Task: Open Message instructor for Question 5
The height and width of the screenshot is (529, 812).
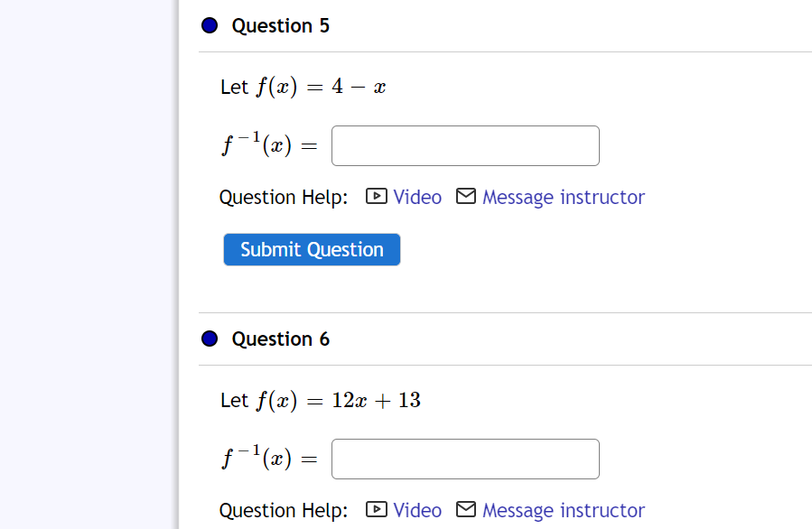Action: (x=563, y=197)
